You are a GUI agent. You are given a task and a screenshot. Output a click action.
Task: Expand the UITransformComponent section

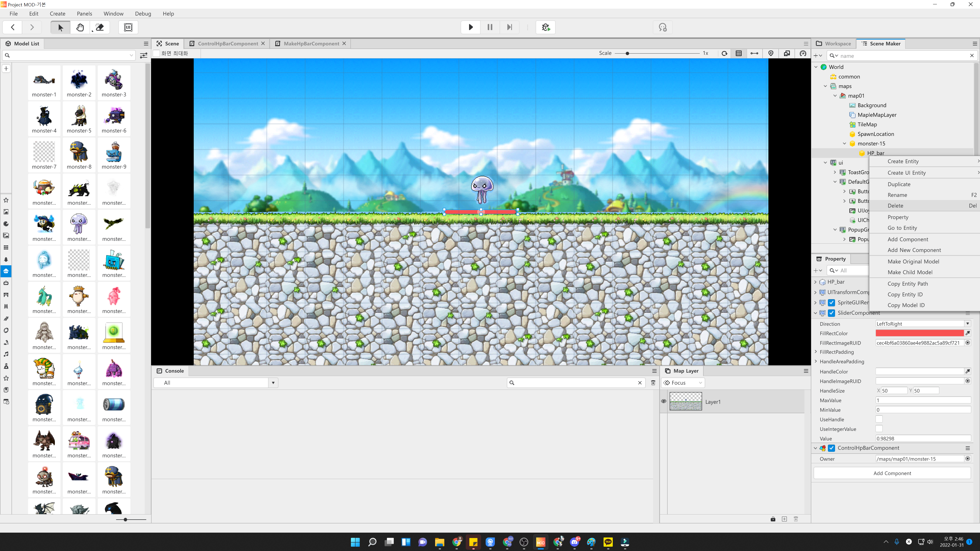[816, 292]
